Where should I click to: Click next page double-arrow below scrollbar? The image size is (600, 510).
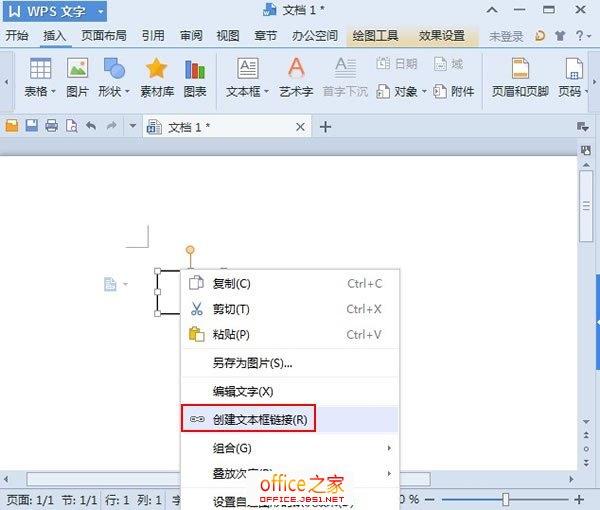pyautogui.click(x=586, y=463)
